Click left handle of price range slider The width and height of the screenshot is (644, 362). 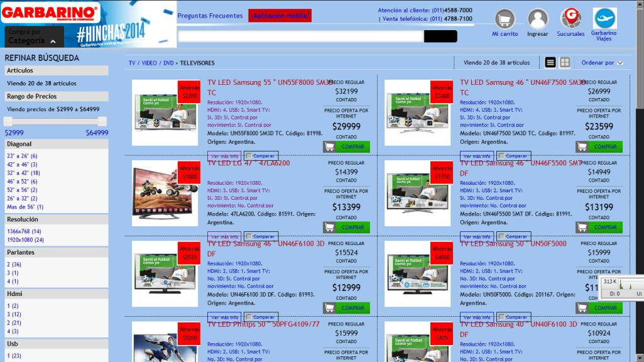pos(8,121)
